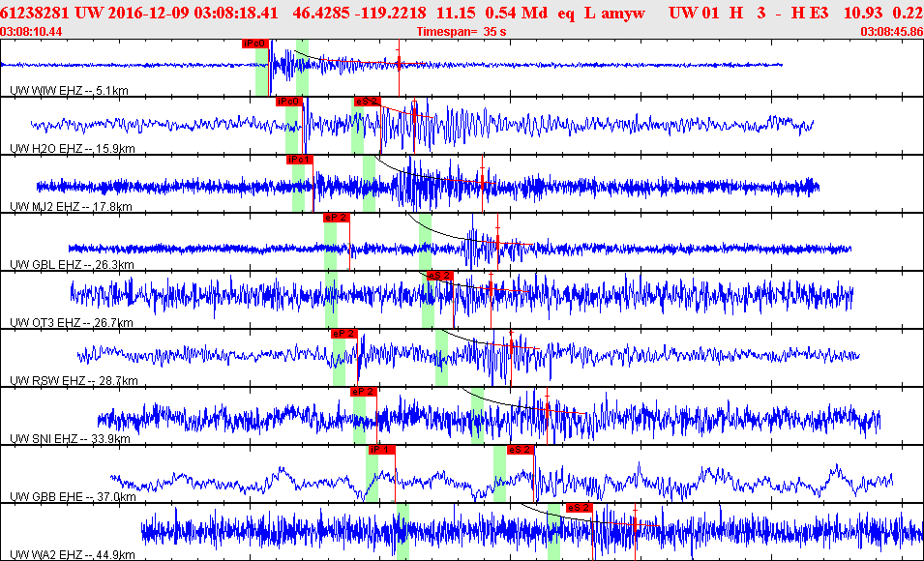The width and height of the screenshot is (924, 561).
Task: Select the eS 2 pick on H2O trace
Action: [367, 102]
